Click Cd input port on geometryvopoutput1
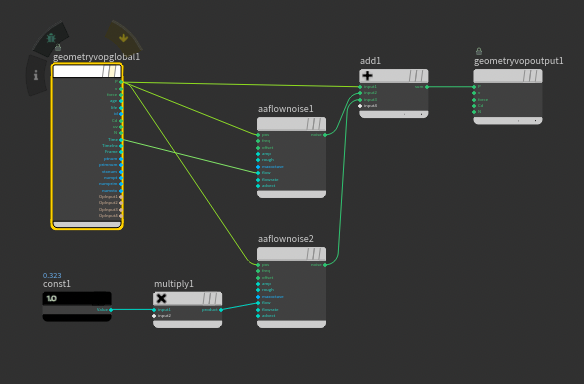The image size is (584, 384). [474, 106]
